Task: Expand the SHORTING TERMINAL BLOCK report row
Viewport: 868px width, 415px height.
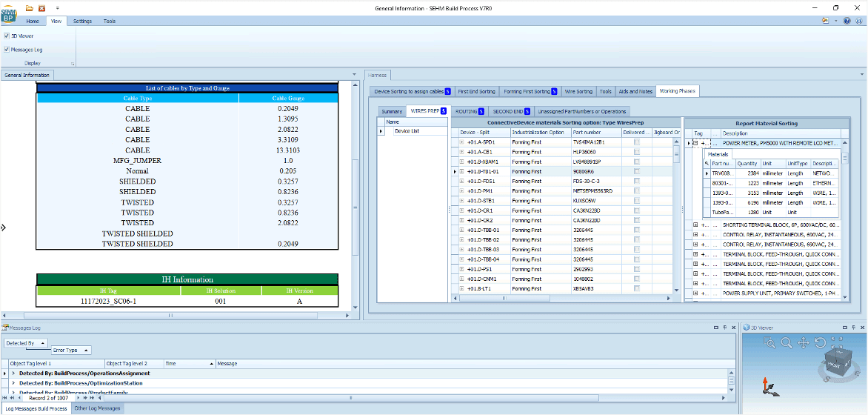Action: pos(695,225)
